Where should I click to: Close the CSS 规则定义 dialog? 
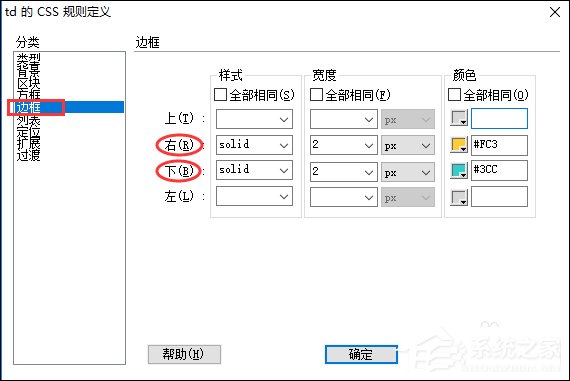coord(555,12)
